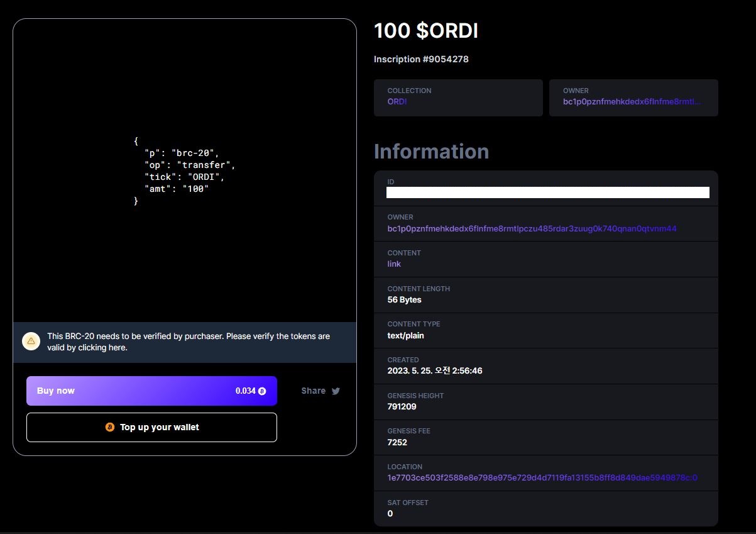Click the '"op": "transfer"' line in JSON

189,165
